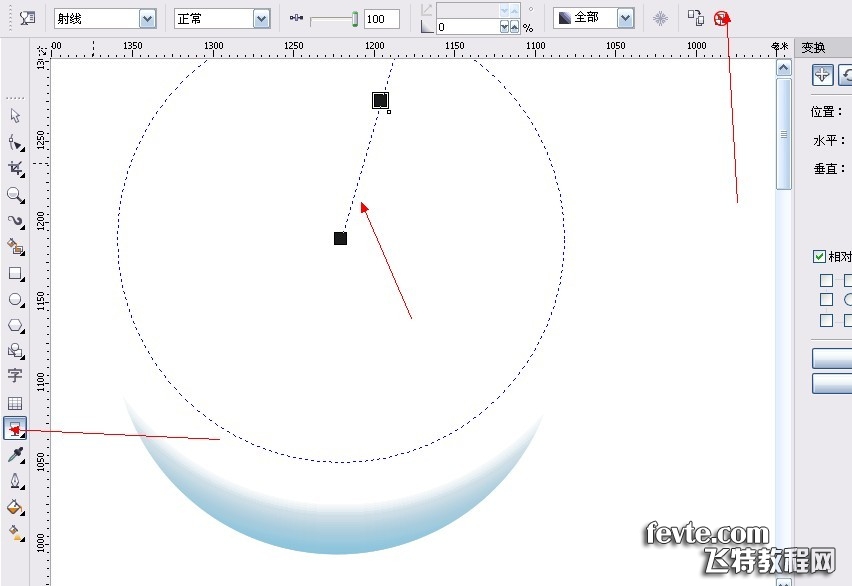Image resolution: width=852 pixels, height=586 pixels.
Task: Click the upper apply button in Transform docker
Action: point(832,358)
